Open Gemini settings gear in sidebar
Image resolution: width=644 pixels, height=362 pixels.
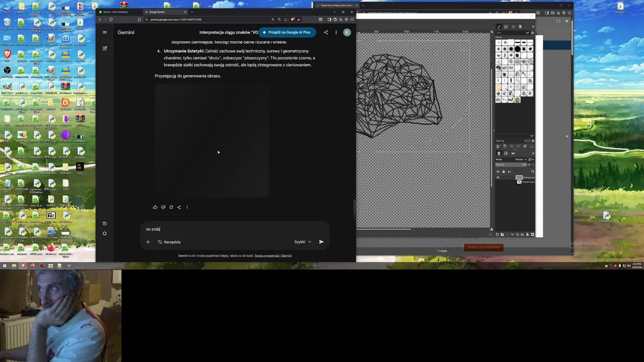coord(105,233)
